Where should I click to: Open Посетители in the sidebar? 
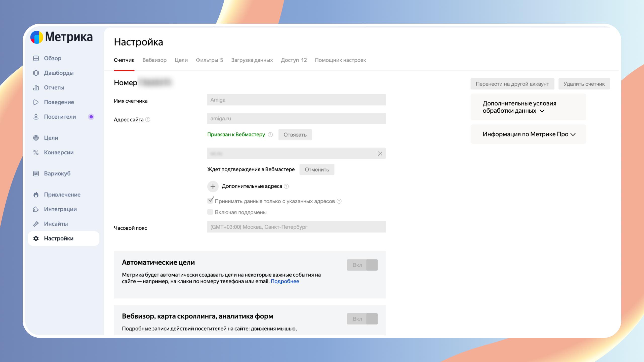point(60,117)
